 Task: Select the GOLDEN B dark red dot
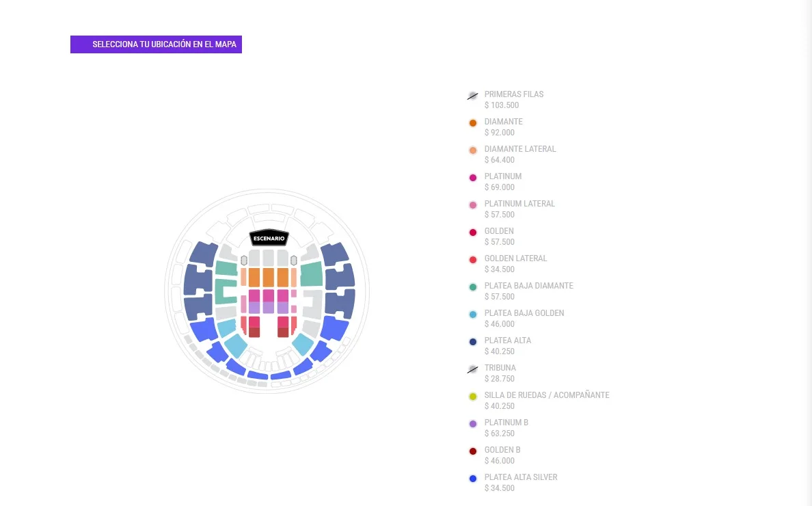(473, 451)
